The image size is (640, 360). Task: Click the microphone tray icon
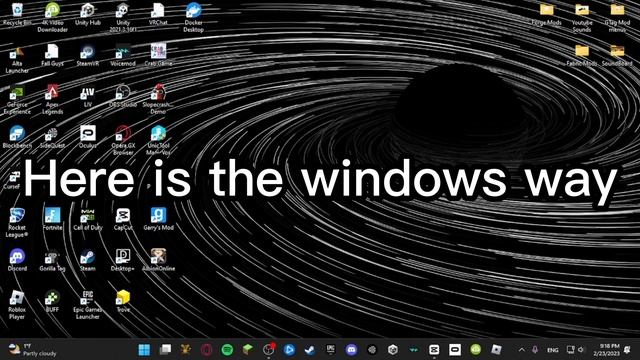(535, 350)
